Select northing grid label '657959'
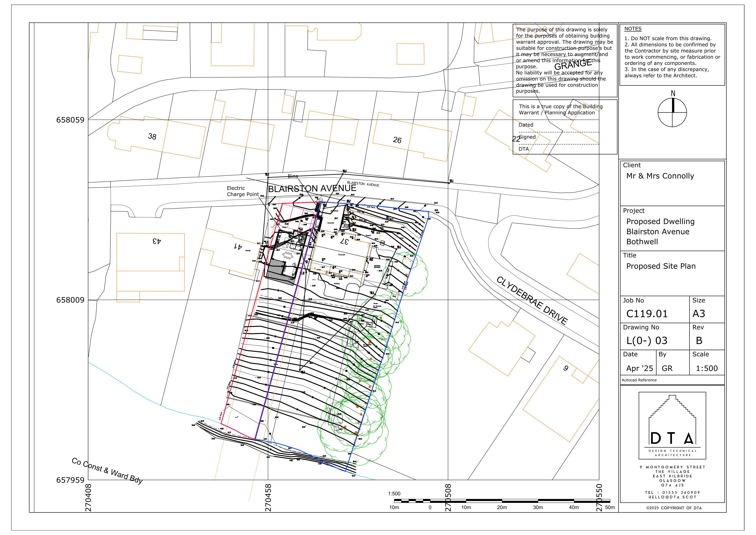 70,480
